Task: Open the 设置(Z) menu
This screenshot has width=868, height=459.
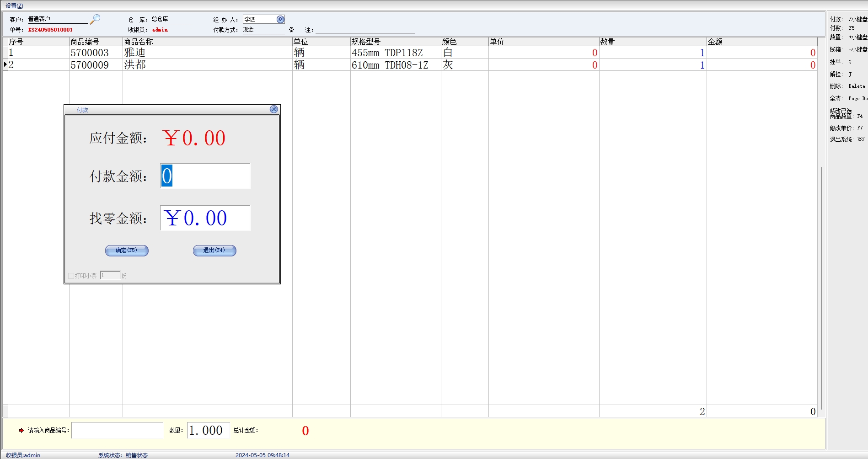Action: tap(14, 5)
